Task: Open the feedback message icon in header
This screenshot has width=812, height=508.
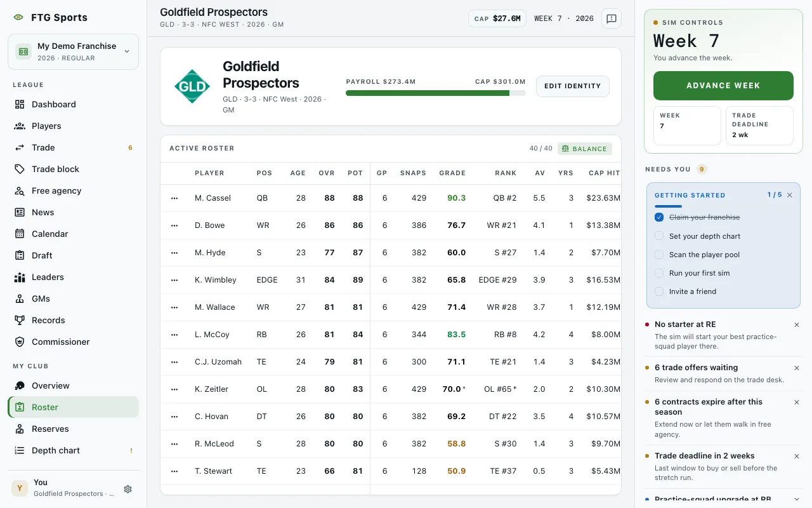Action: coord(612,18)
